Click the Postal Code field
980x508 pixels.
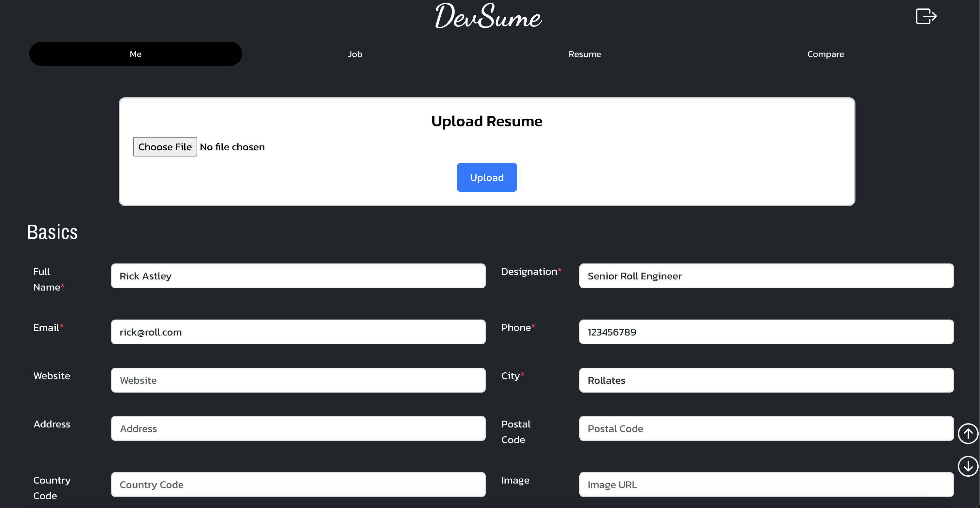pyautogui.click(x=766, y=428)
